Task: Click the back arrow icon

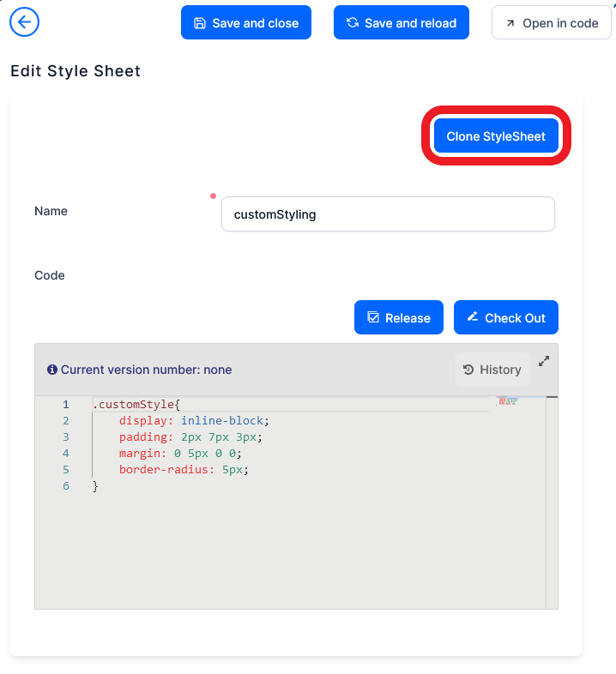Action: click(24, 22)
